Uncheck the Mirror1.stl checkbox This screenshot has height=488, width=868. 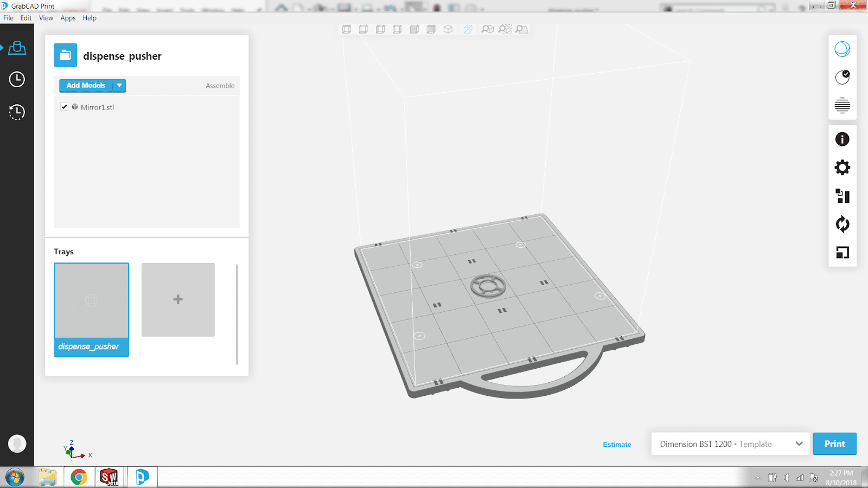point(65,107)
